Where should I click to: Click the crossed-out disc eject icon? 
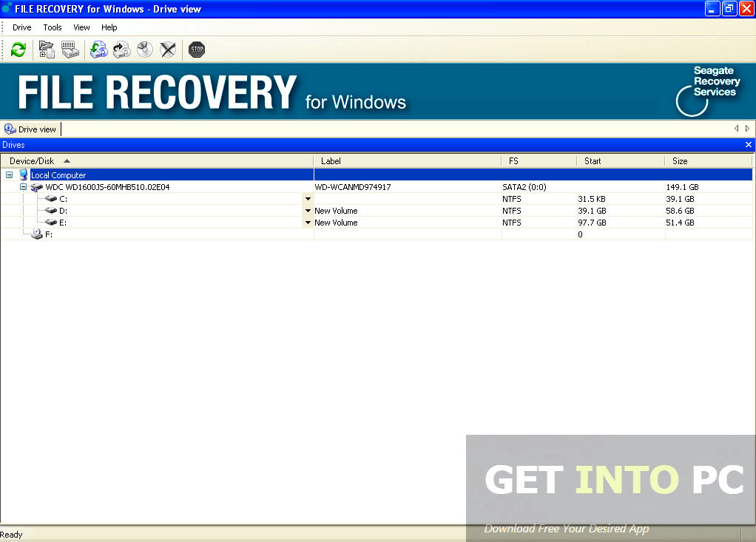(x=166, y=50)
